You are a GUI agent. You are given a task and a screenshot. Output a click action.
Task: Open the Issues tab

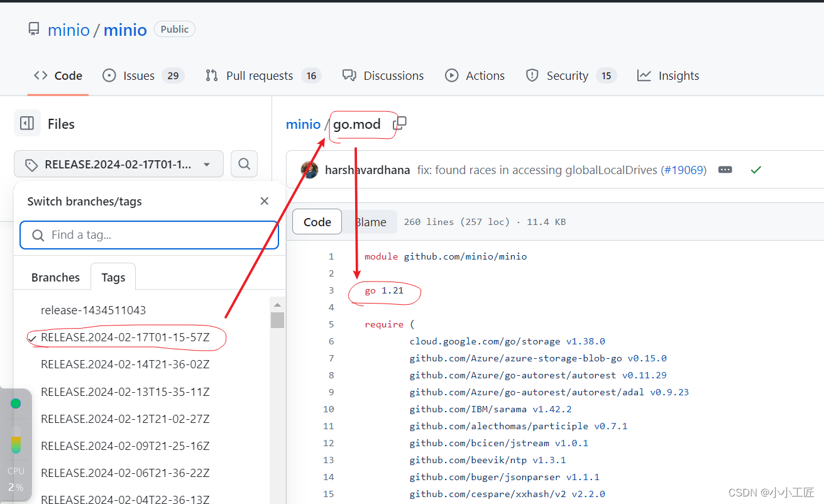(x=143, y=75)
